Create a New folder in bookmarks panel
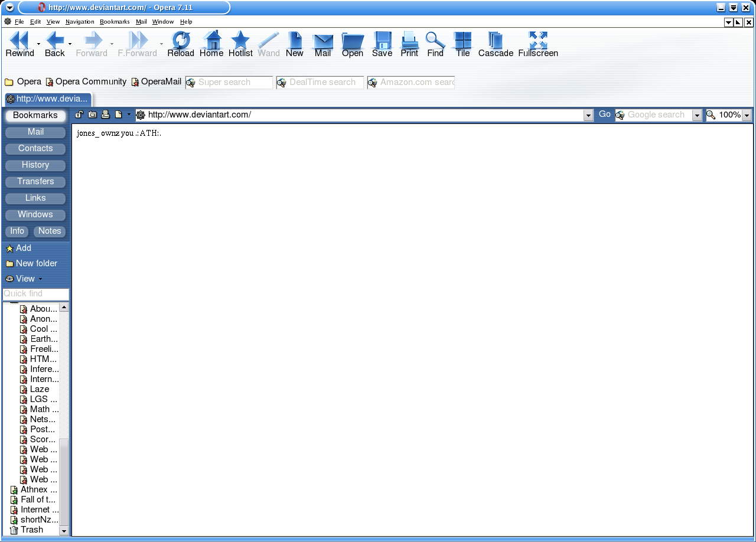Screen dimensions: 756x542 pyautogui.click(x=31, y=263)
